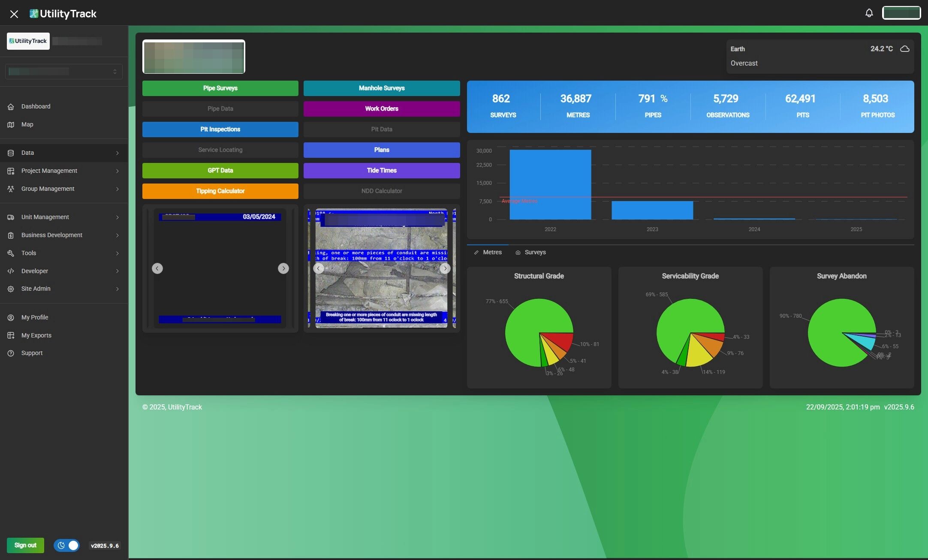
Task: Click the notification bell icon
Action: [x=869, y=13]
